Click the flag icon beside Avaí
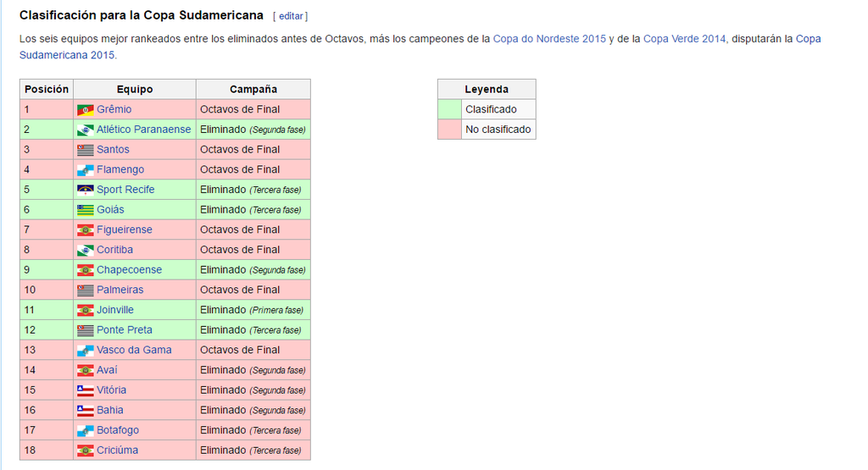The height and width of the screenshot is (470, 868). tap(86, 370)
